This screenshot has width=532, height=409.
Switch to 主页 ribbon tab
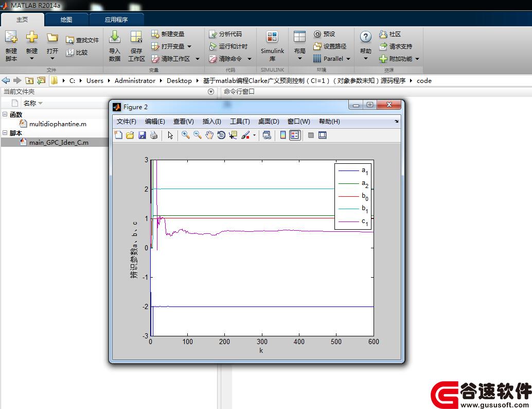23,20
